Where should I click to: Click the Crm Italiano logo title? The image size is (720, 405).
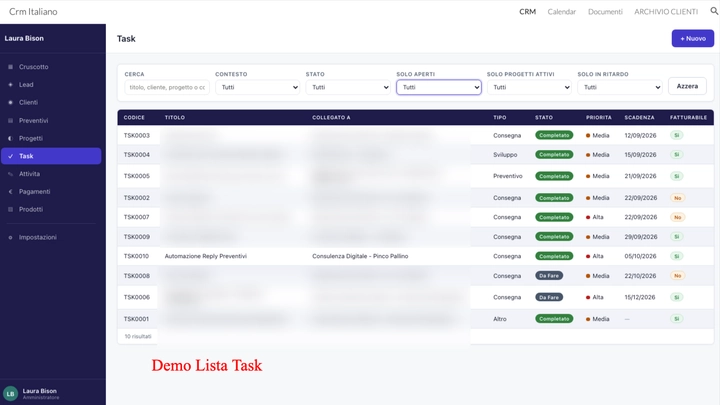tap(33, 11)
